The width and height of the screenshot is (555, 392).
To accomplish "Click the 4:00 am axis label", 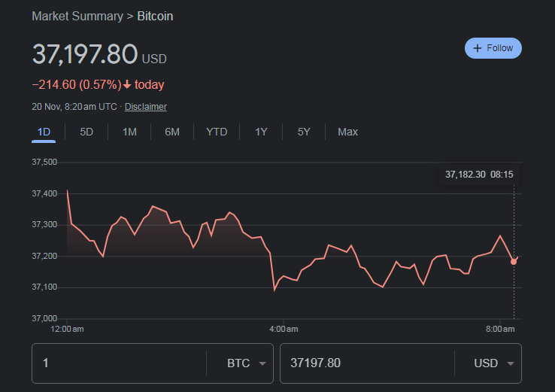I will [x=284, y=329].
